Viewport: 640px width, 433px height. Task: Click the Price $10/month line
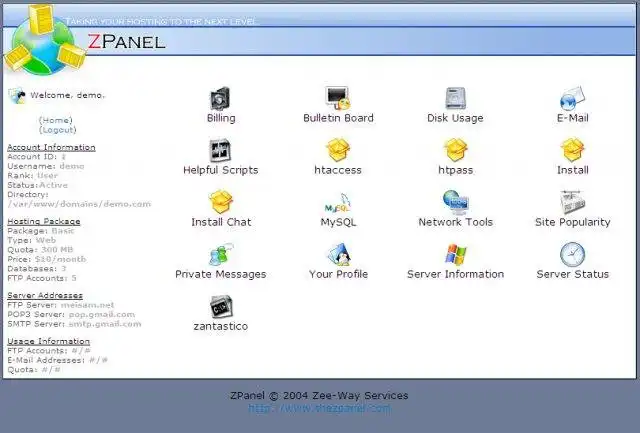click(47, 259)
